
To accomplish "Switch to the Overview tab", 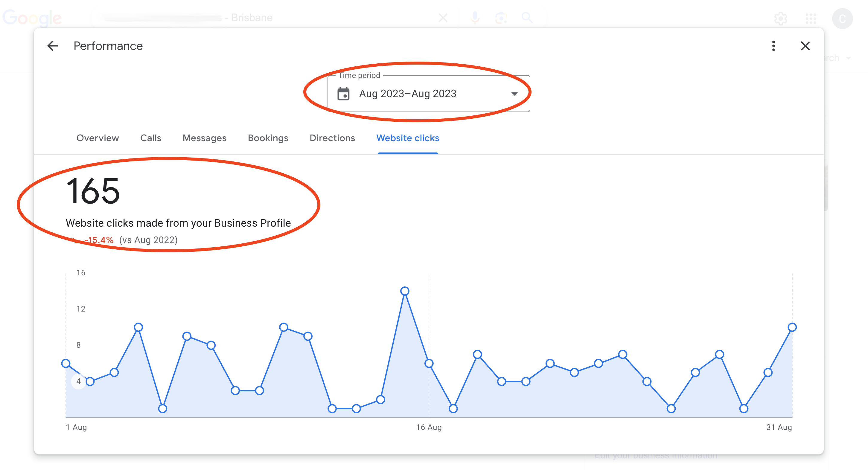I will 98,138.
